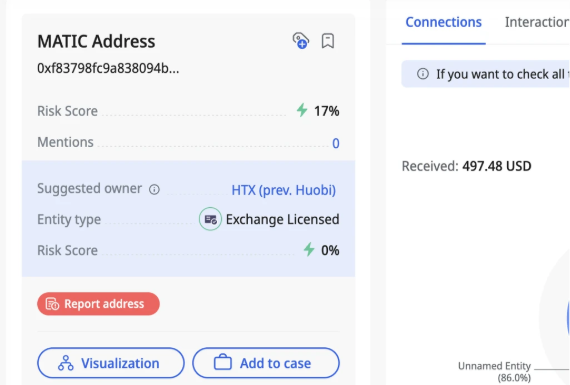Click the 17% risk score value
This screenshot has height=385, width=570.
pos(326,111)
